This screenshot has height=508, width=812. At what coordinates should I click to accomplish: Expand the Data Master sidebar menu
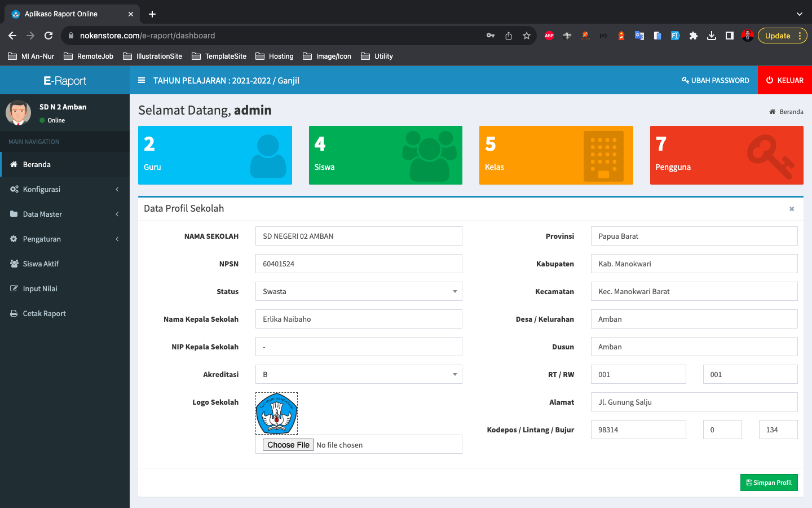pos(64,214)
